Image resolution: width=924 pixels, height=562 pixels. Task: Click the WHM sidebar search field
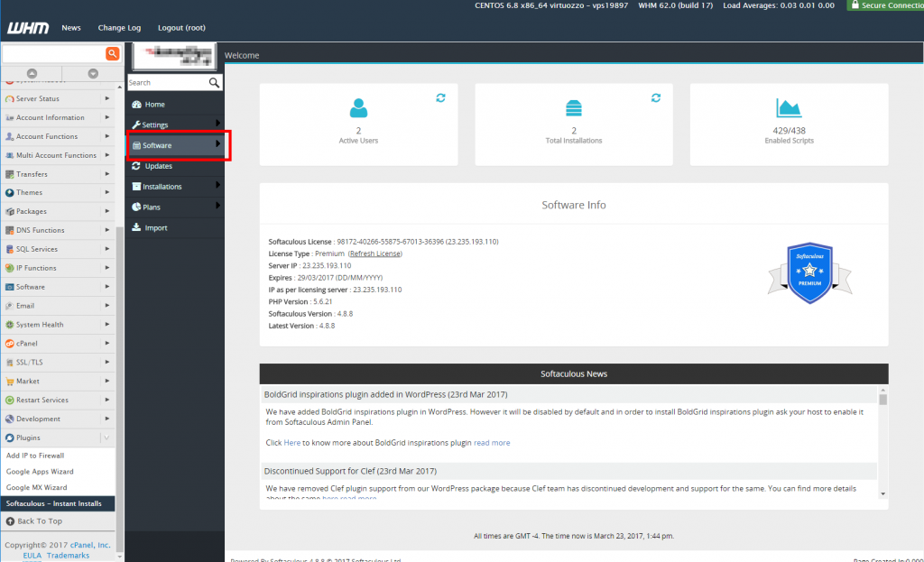click(x=53, y=53)
